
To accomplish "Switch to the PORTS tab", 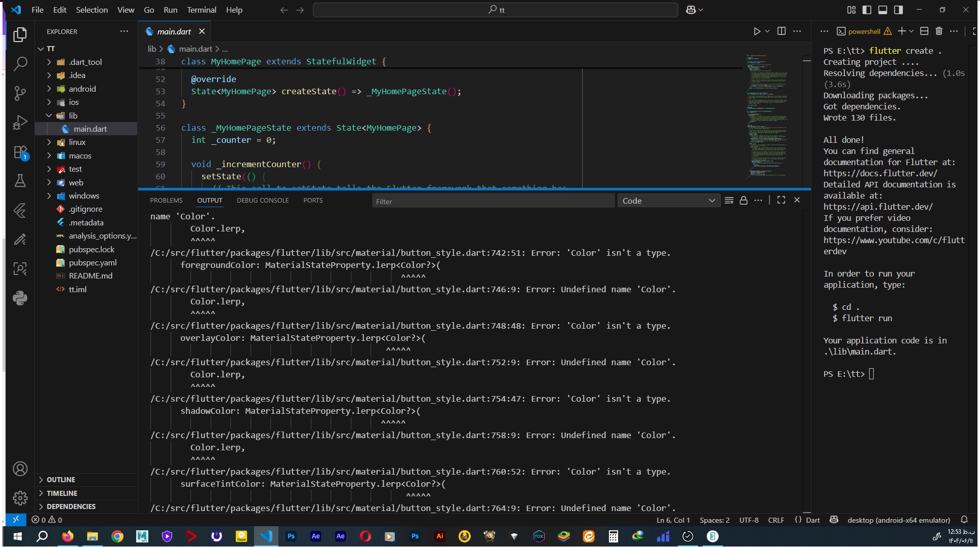I will 313,201.
